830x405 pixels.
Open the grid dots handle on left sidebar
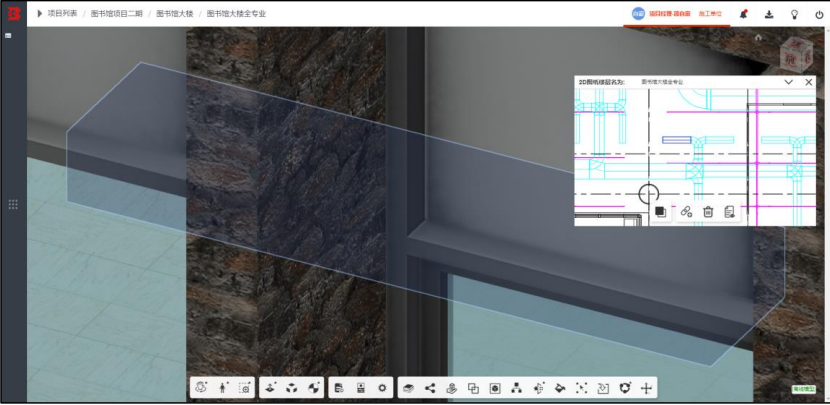13,204
